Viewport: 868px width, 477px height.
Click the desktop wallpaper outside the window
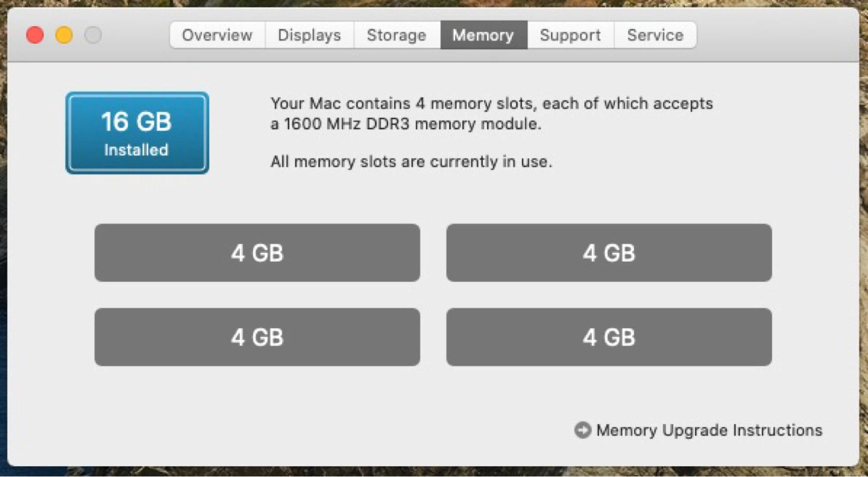(x=4, y=241)
